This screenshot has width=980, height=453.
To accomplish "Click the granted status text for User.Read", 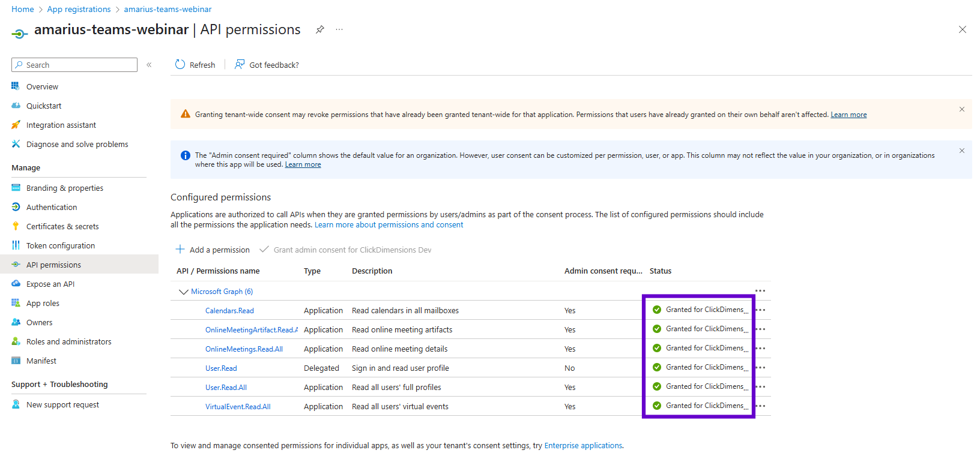I will (707, 367).
